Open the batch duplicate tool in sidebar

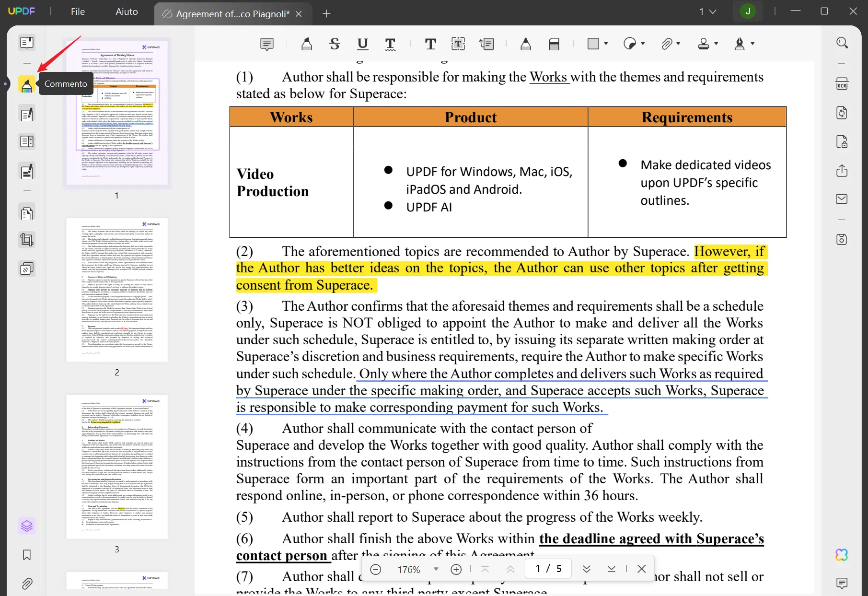pyautogui.click(x=27, y=269)
